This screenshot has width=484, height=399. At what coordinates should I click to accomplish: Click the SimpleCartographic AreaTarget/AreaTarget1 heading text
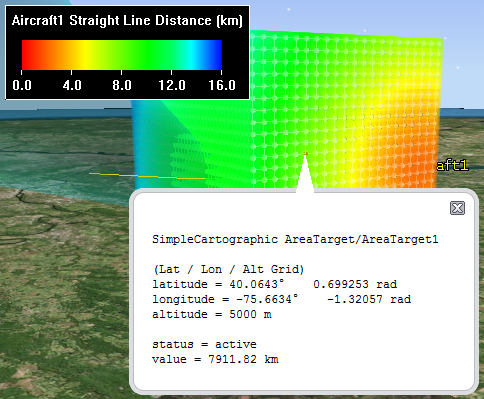(295, 239)
